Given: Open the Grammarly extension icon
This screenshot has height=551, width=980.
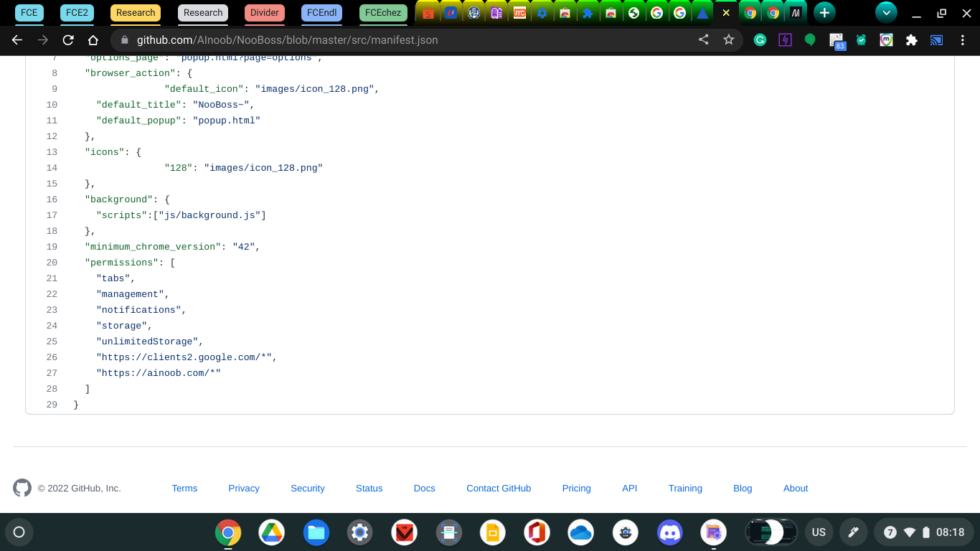Looking at the screenshot, I should tap(760, 41).
